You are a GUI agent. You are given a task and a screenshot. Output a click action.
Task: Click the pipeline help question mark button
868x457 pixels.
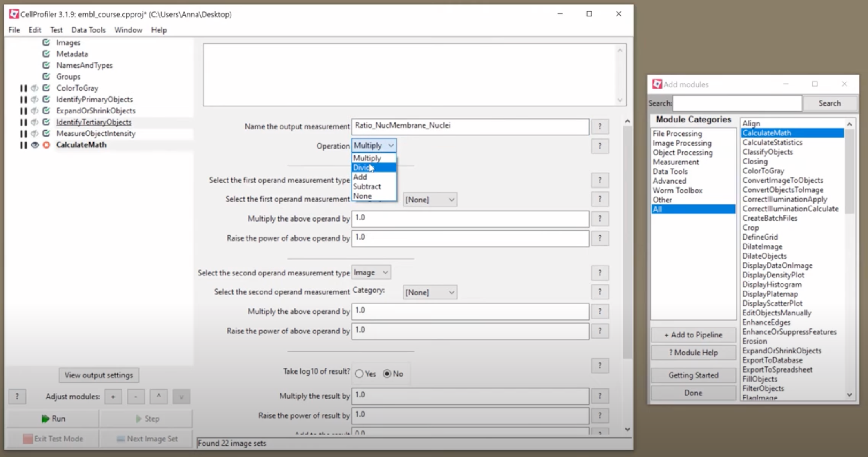pos(17,397)
